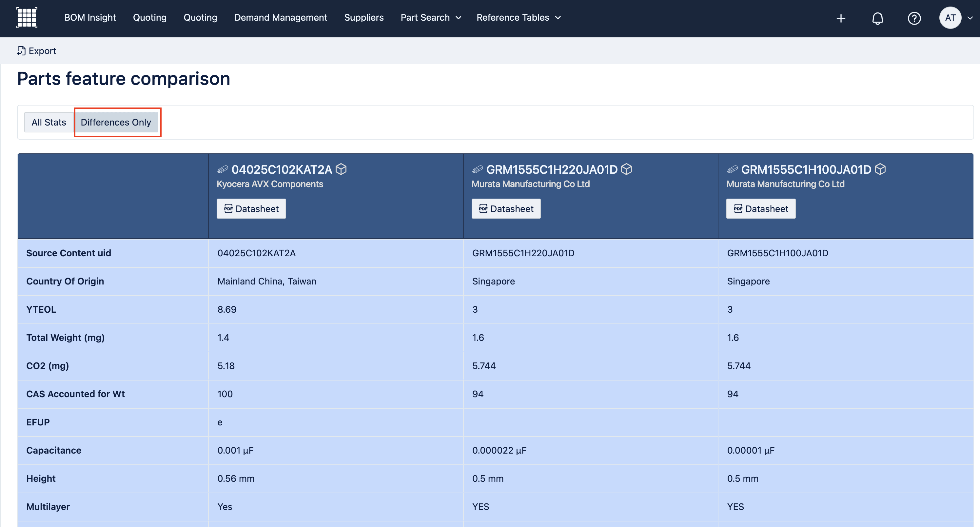This screenshot has width=980, height=527.
Task: Open the Suppliers menu item
Action: 364,17
